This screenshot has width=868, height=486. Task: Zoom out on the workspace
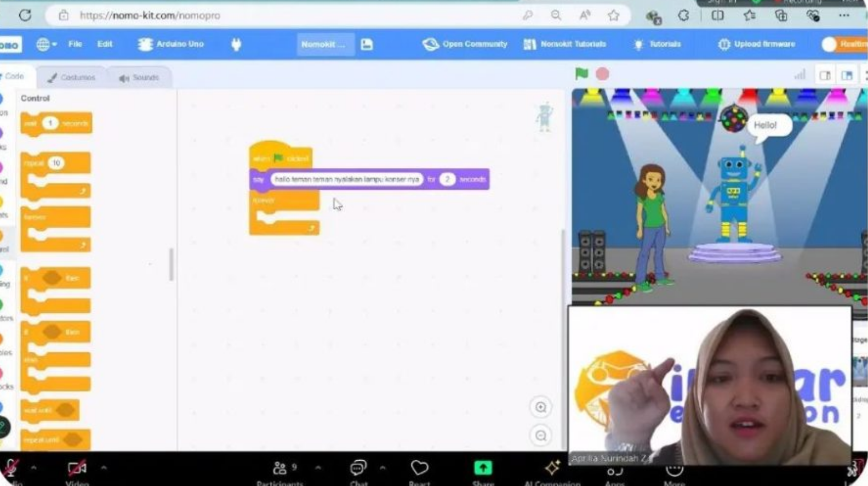[541, 436]
